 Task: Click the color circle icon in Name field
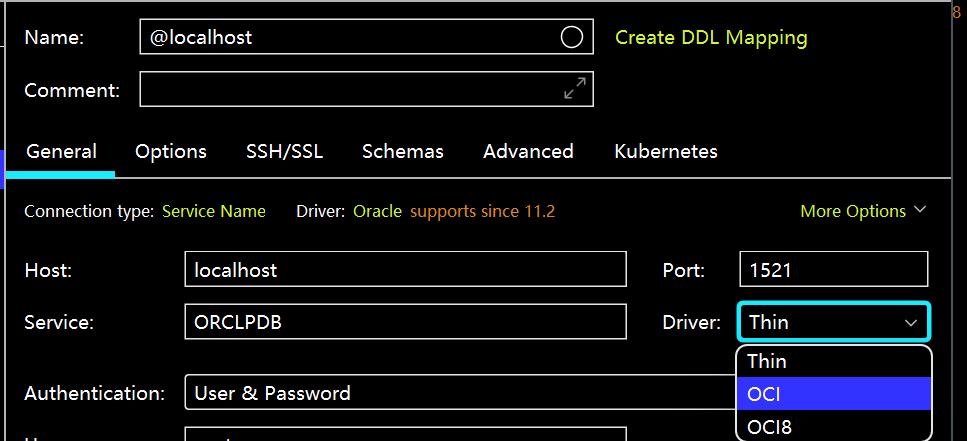pyautogui.click(x=571, y=38)
